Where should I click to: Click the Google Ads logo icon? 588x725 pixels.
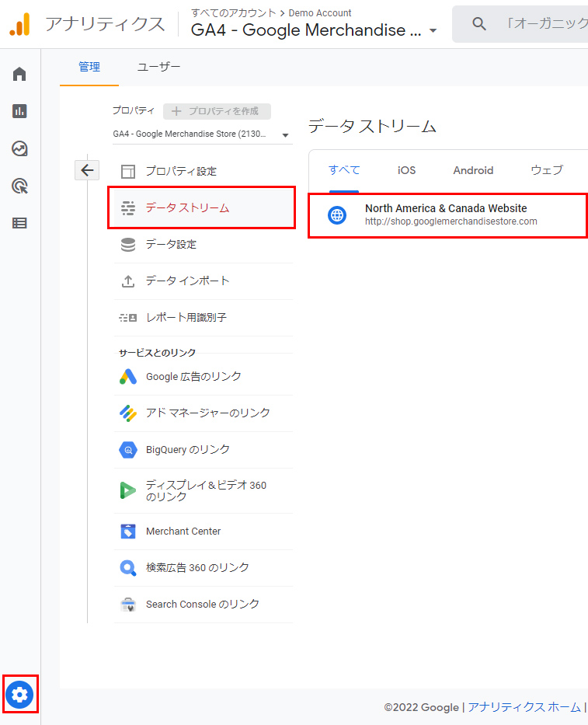click(128, 376)
